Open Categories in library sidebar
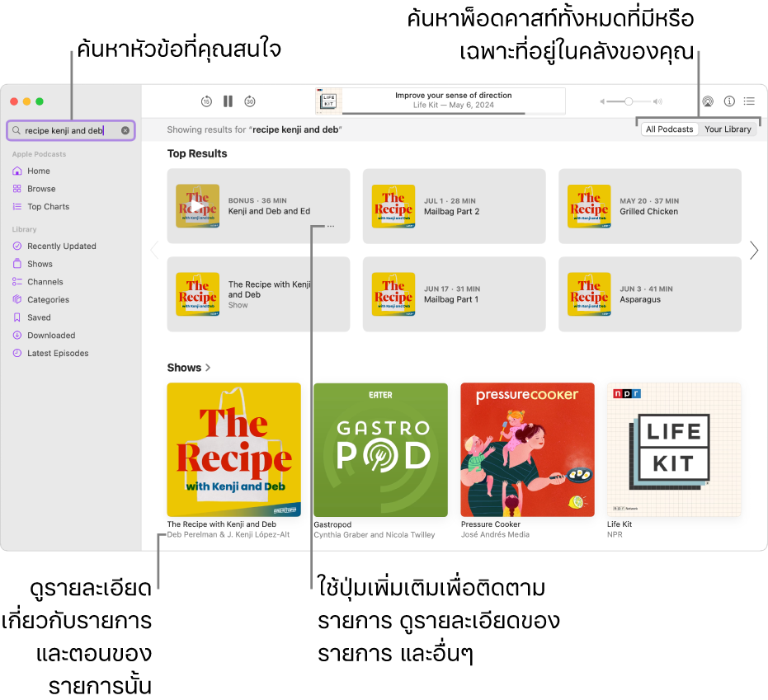 [48, 299]
